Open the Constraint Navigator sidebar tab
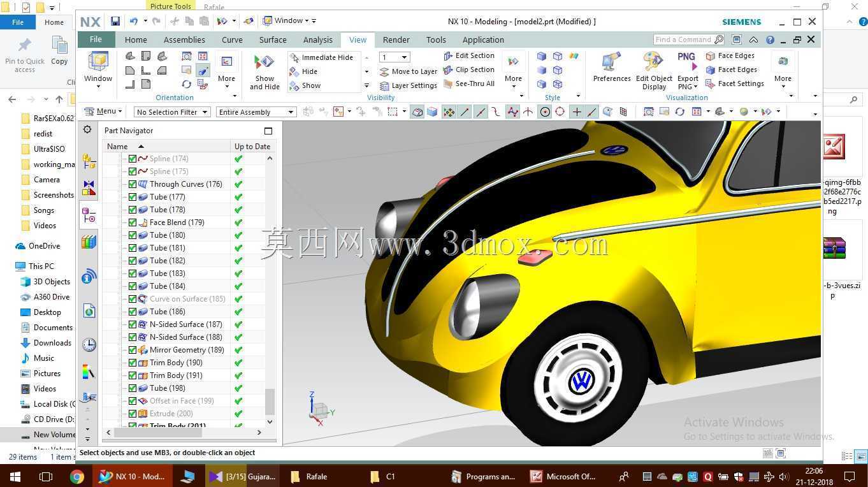 (x=89, y=188)
